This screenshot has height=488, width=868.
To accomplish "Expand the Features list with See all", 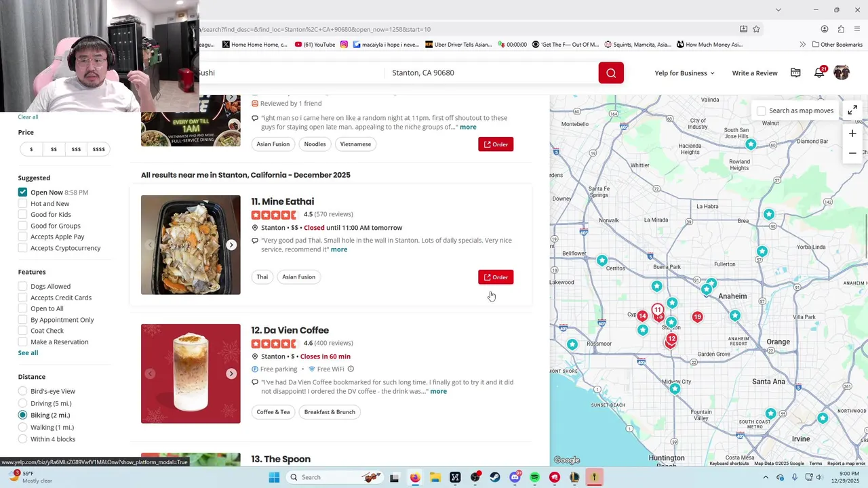I will pos(28,352).
